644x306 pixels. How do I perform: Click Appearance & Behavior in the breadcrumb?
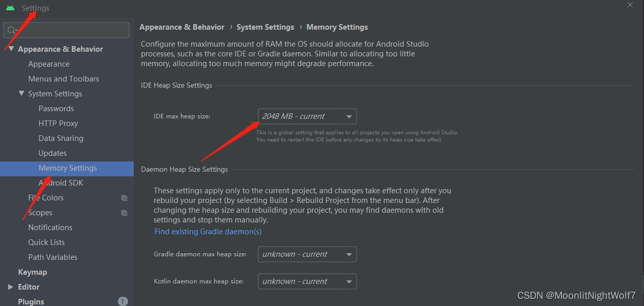182,27
